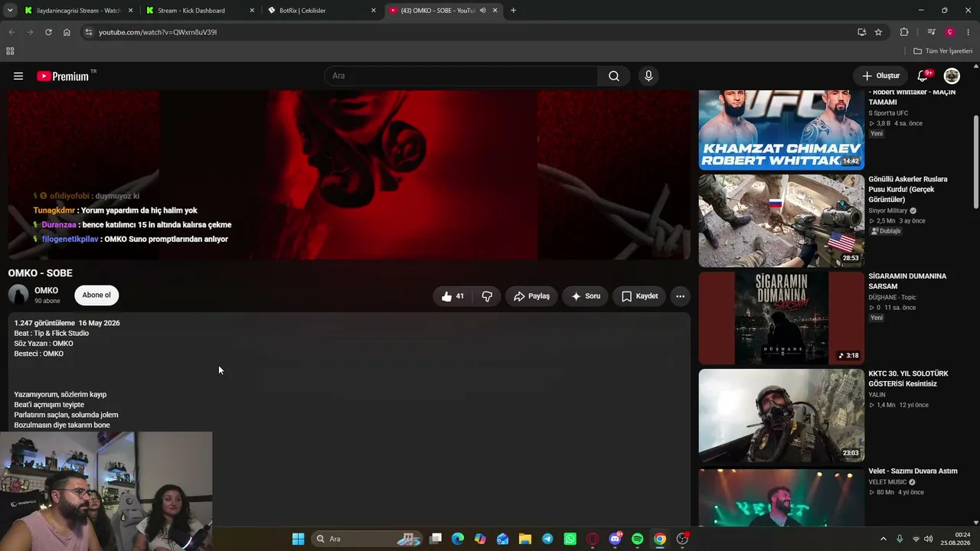
Task: Mute the YouTube tab audio icon
Action: pos(482,11)
